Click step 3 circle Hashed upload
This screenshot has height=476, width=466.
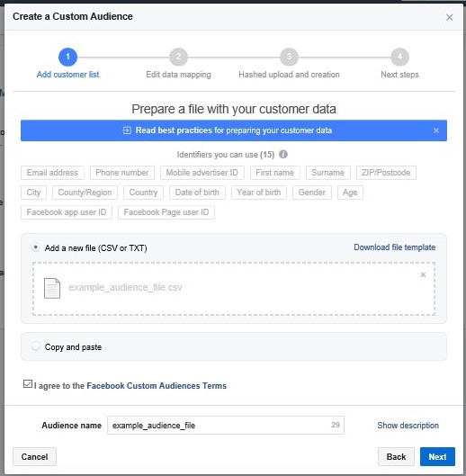tap(289, 57)
